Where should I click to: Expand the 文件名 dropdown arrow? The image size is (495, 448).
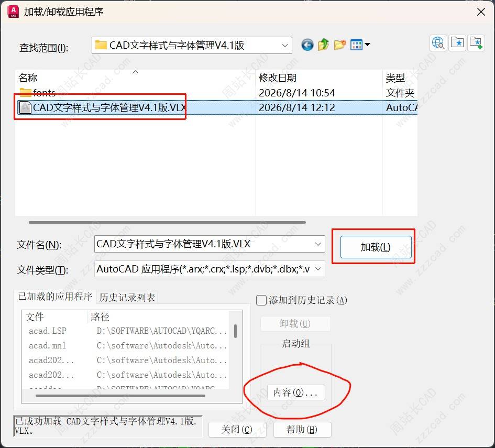[318, 244]
